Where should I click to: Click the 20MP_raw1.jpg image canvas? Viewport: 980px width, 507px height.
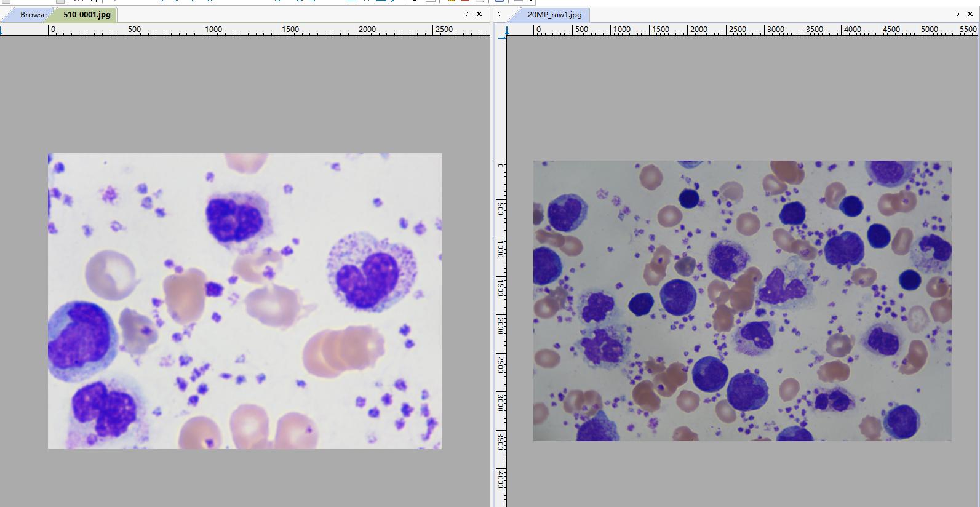point(742,301)
